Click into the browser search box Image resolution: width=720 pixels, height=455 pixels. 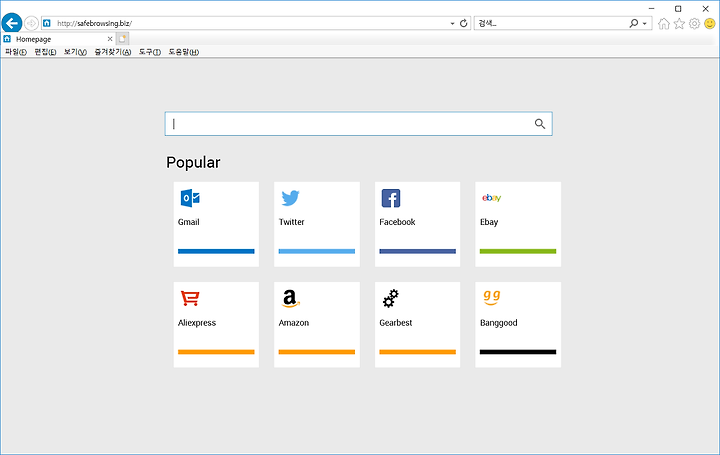[551, 23]
